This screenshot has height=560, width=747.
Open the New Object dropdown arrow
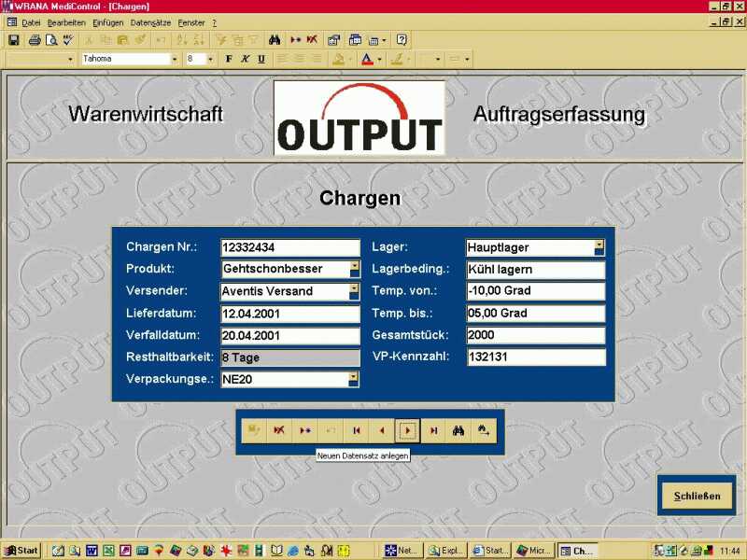click(384, 40)
